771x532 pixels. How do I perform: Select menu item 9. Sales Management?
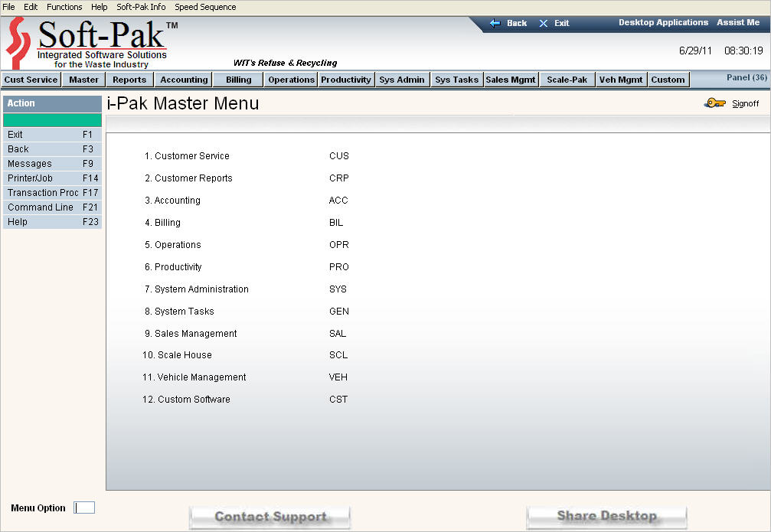click(191, 333)
